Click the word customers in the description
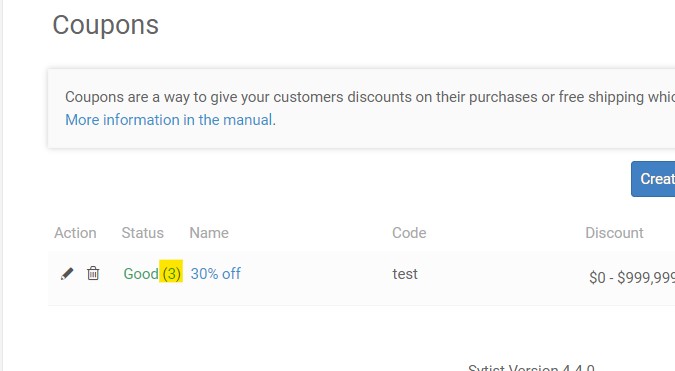Screen dimensions: 675x371 click(308, 97)
